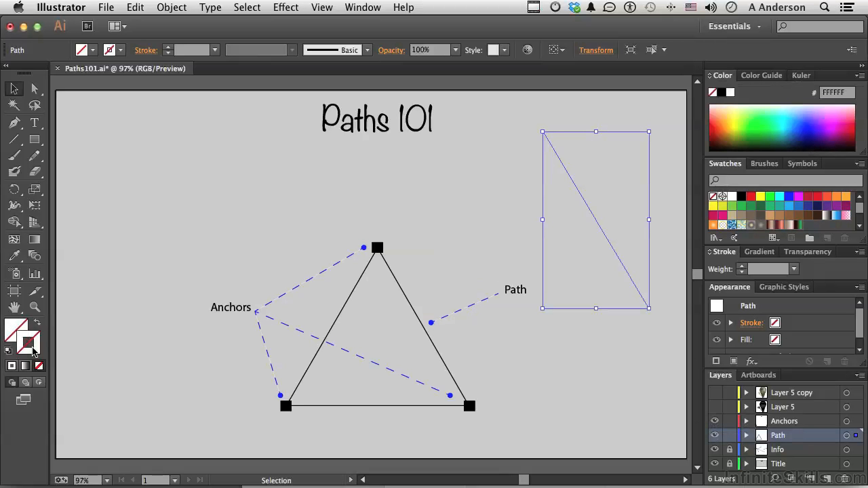Image resolution: width=868 pixels, height=488 pixels.
Task: Swap fill and stroke colors
Action: pyautogui.click(x=37, y=323)
